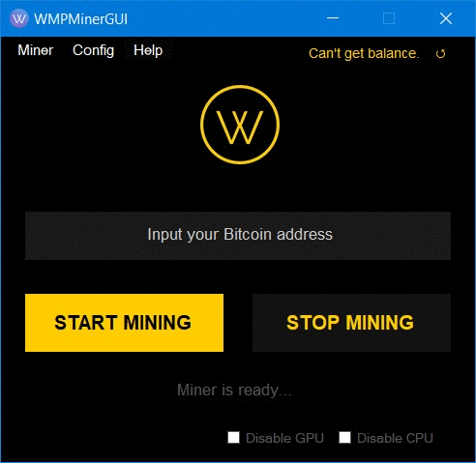Click the STOP MINING button
Viewport: 476px width, 463px height.
[351, 323]
